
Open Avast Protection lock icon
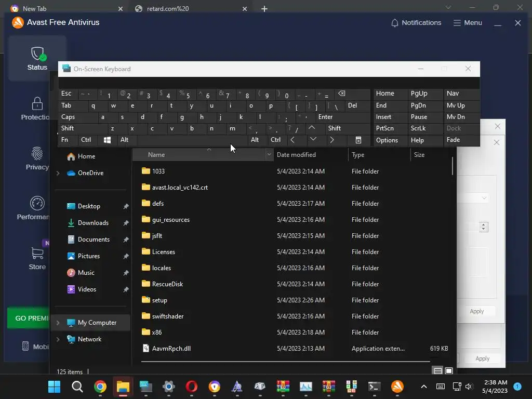[x=37, y=104]
